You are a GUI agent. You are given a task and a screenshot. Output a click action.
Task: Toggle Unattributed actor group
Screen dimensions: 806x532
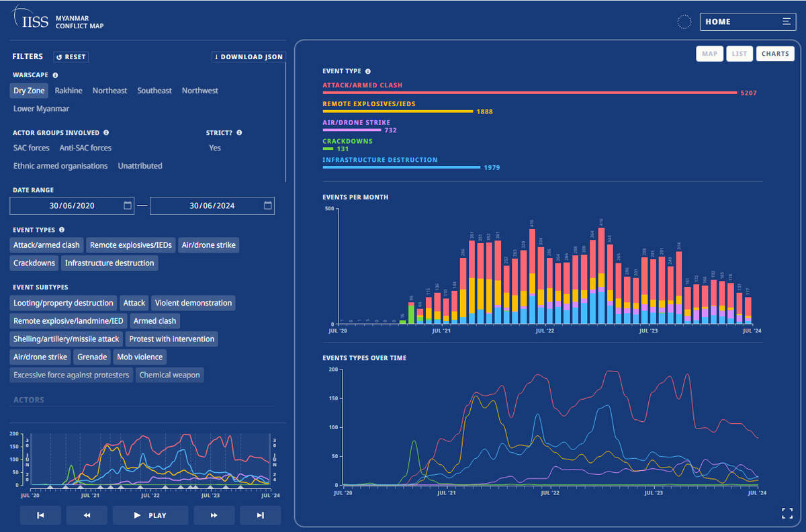[x=140, y=166]
